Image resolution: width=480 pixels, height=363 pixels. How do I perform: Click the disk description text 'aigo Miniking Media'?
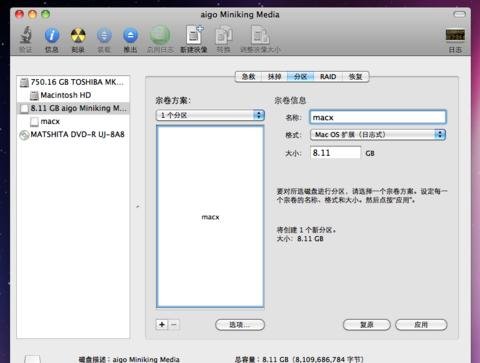click(x=146, y=359)
